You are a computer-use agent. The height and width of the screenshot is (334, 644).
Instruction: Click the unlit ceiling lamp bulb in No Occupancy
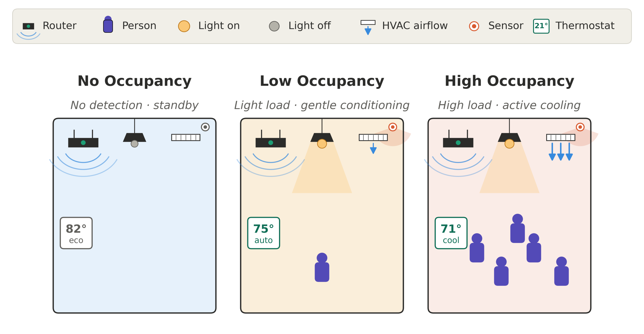pos(134,144)
